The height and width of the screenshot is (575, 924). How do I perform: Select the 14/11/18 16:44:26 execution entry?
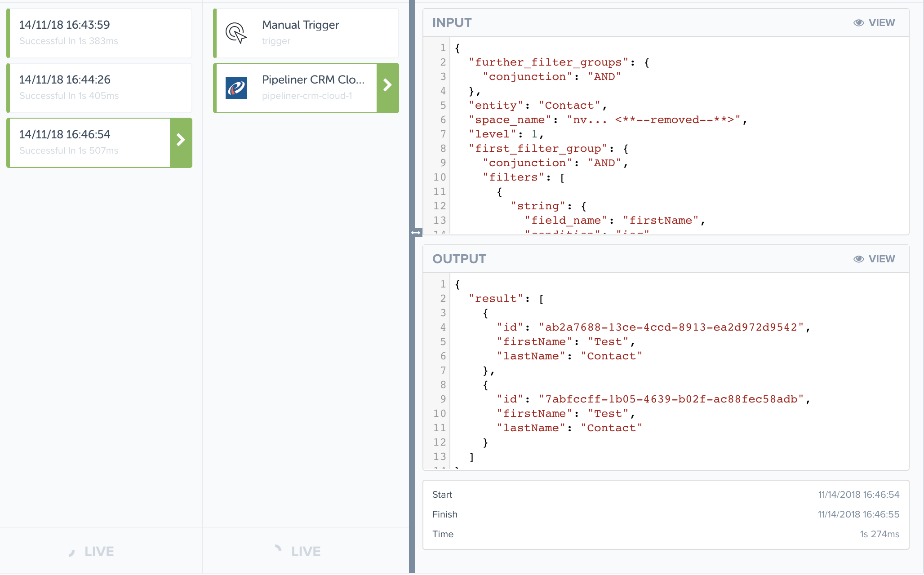pos(99,88)
